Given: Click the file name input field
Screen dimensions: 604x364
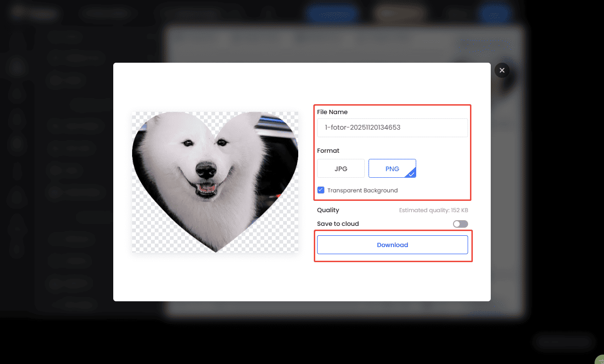Looking at the screenshot, I should click(392, 127).
